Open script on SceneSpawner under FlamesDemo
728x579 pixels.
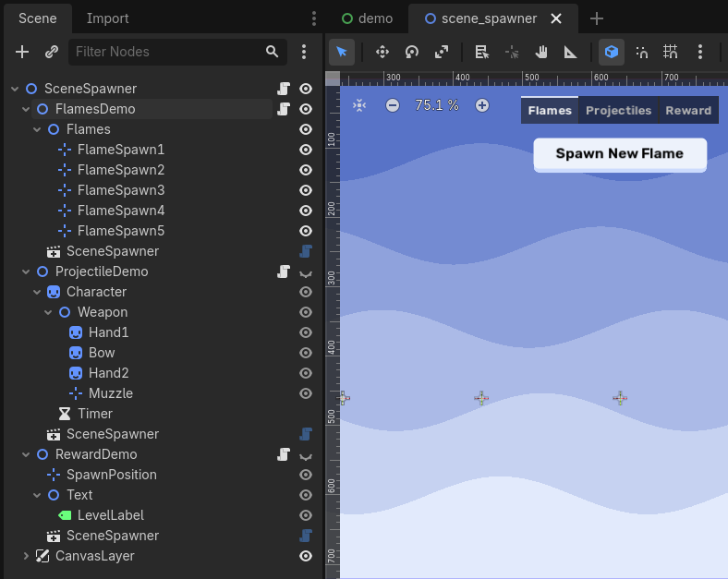coord(306,251)
